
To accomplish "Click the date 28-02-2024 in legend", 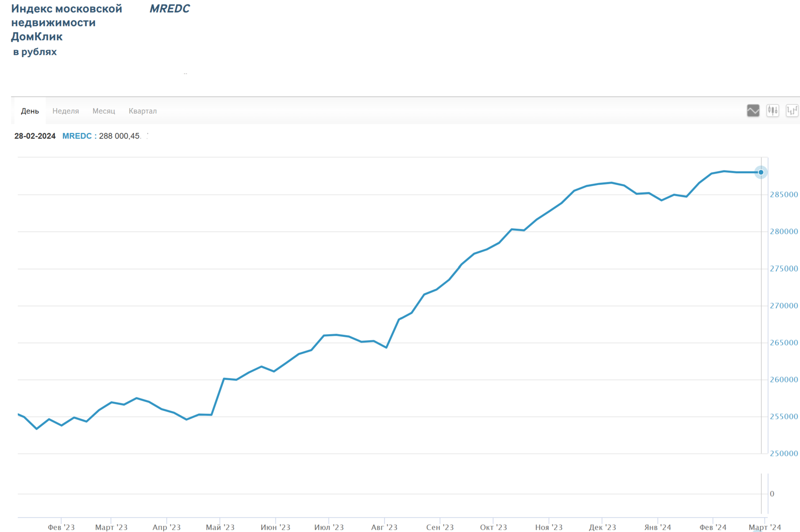I will point(35,136).
